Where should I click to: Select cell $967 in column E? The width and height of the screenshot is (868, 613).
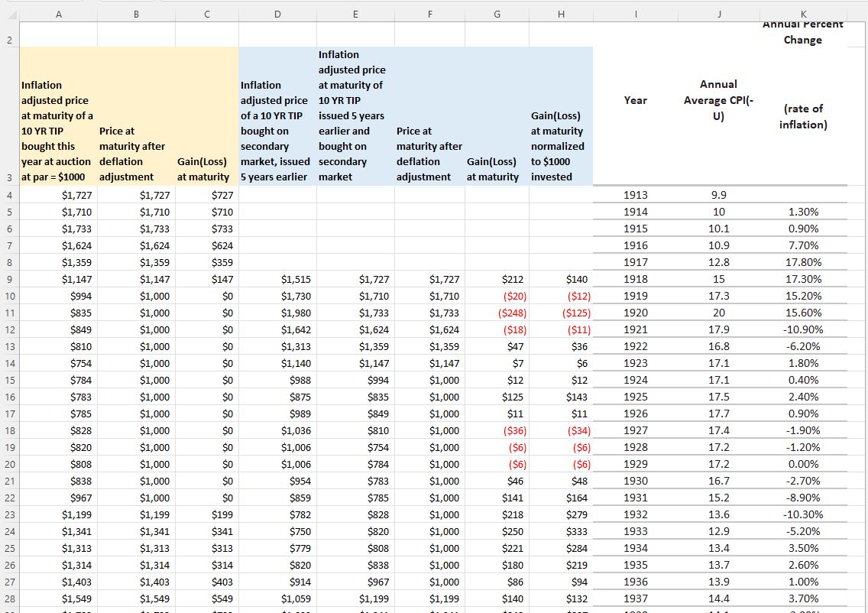coord(355,582)
